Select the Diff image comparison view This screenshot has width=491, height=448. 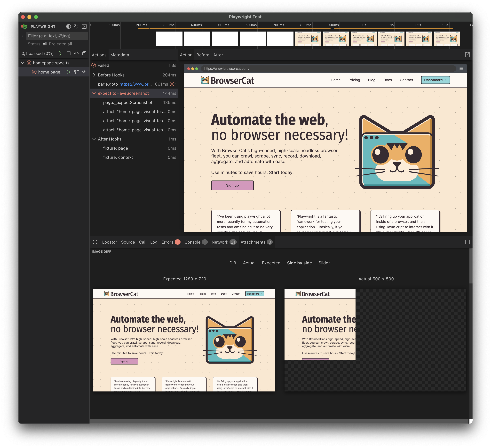233,263
